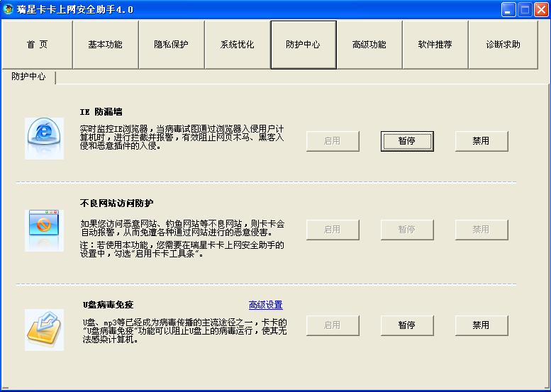Click the note starting with 注：若使用本功能
The width and height of the screenshot is (551, 392).
tap(182, 250)
